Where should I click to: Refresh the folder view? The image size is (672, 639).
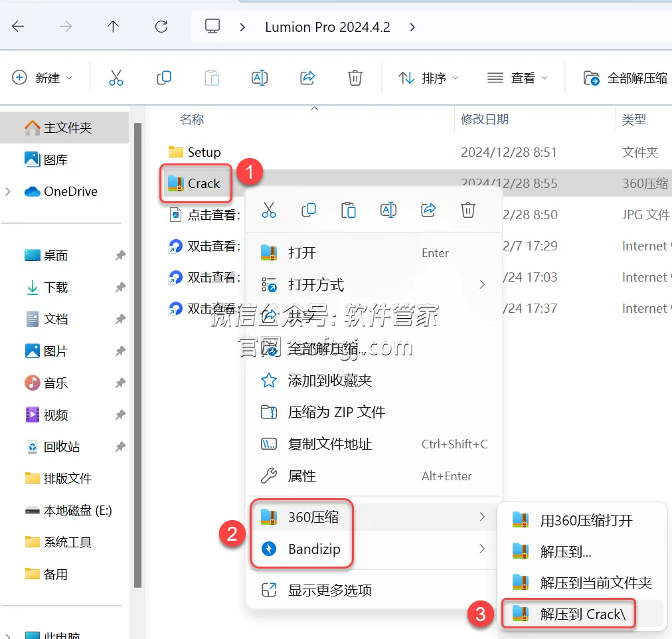tap(161, 27)
